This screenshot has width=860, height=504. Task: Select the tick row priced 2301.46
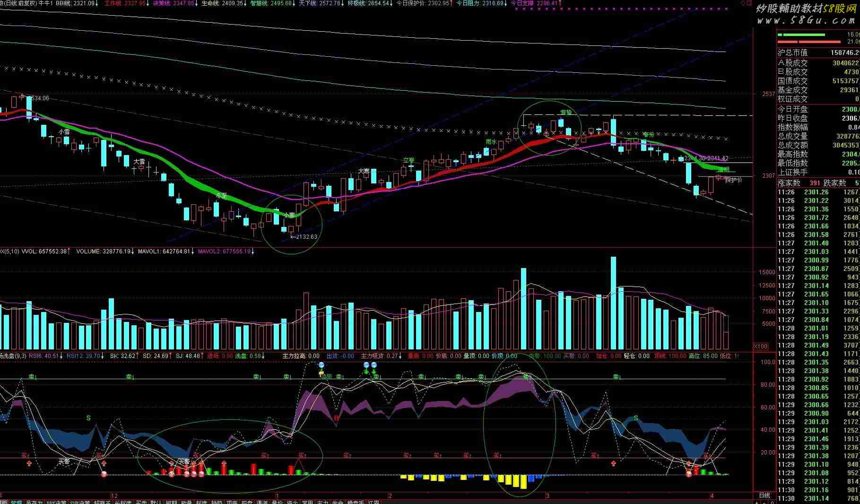point(818,439)
